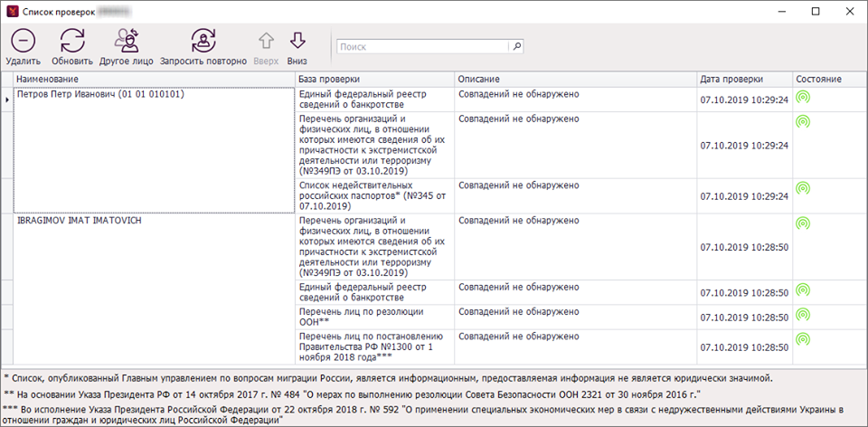The height and width of the screenshot is (427, 868).
Task: Click date 07.10.2019 10:28:50 in ООН row
Action: (x=744, y=318)
